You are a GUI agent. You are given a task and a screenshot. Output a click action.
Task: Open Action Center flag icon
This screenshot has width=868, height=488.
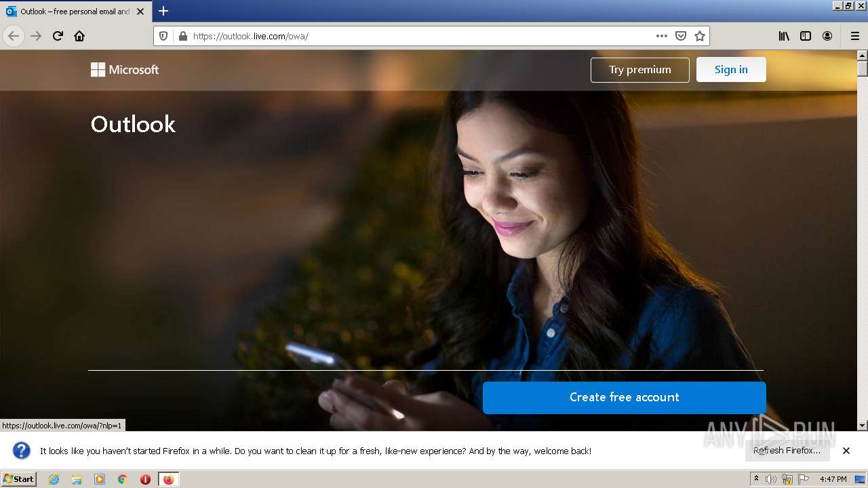coord(804,479)
